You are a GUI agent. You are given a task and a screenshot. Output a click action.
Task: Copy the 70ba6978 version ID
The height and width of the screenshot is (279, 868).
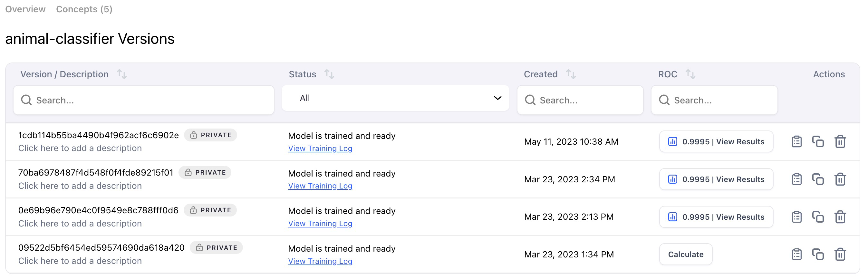click(x=818, y=179)
